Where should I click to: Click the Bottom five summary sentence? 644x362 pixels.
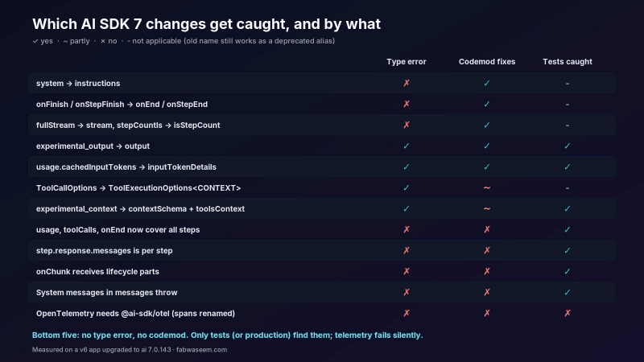(x=227, y=335)
